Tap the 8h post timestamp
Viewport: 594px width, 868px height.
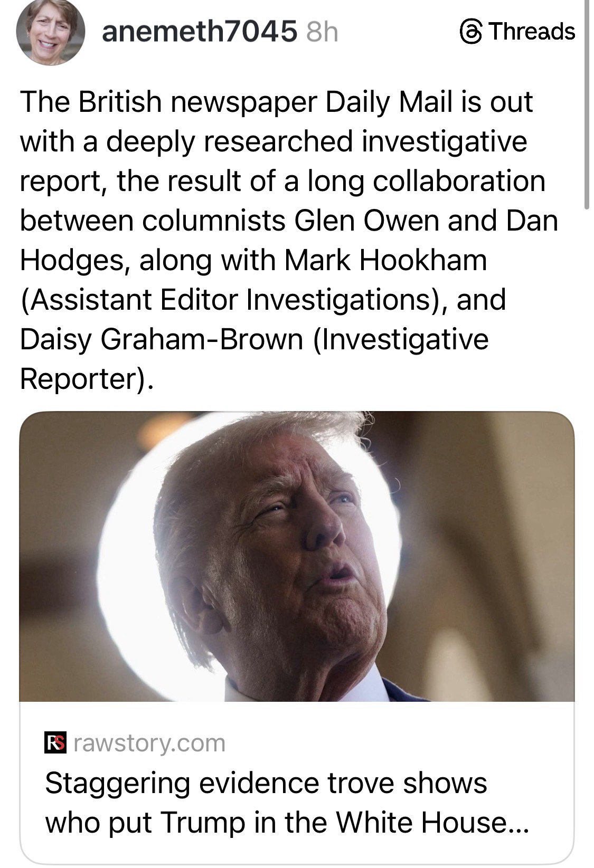pyautogui.click(x=322, y=32)
